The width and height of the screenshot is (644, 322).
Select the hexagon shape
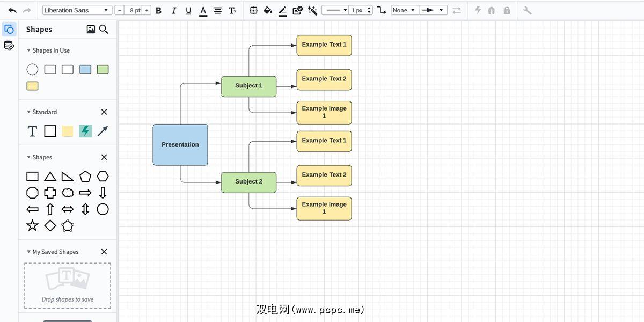(x=103, y=176)
